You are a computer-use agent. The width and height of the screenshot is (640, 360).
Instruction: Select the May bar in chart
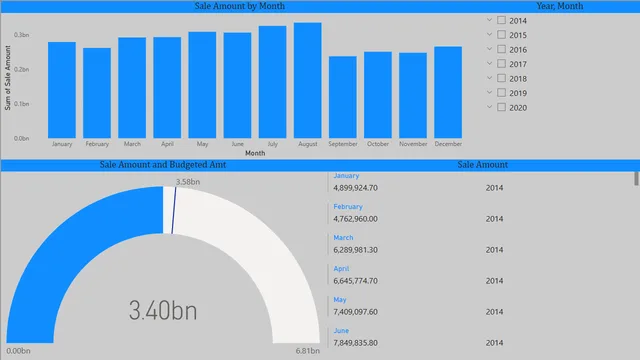[x=202, y=85]
